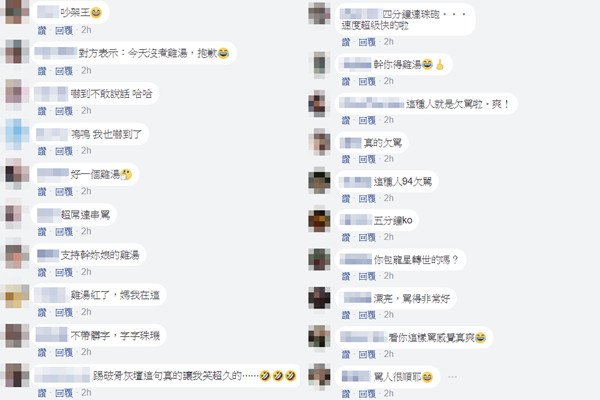This screenshot has height=400, width=600.
Task: Reply to 不帶髒字，字字珠璣 comment
Action: [x=64, y=352]
